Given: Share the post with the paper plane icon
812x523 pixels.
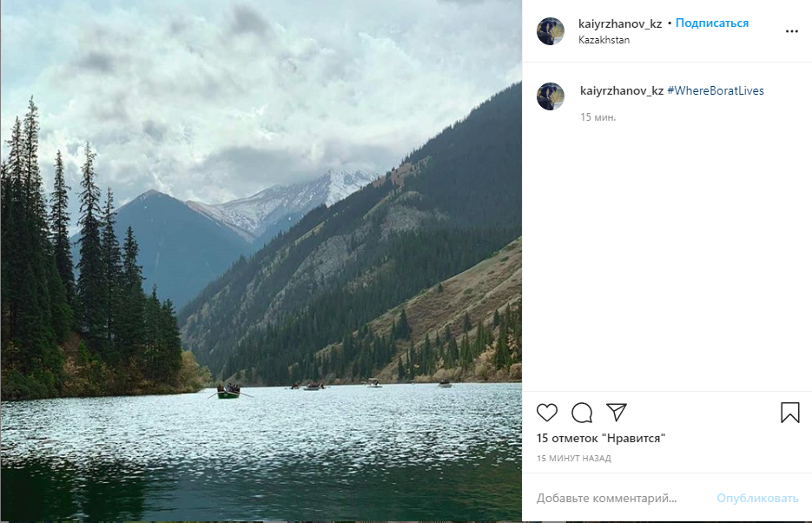Looking at the screenshot, I should point(617,412).
